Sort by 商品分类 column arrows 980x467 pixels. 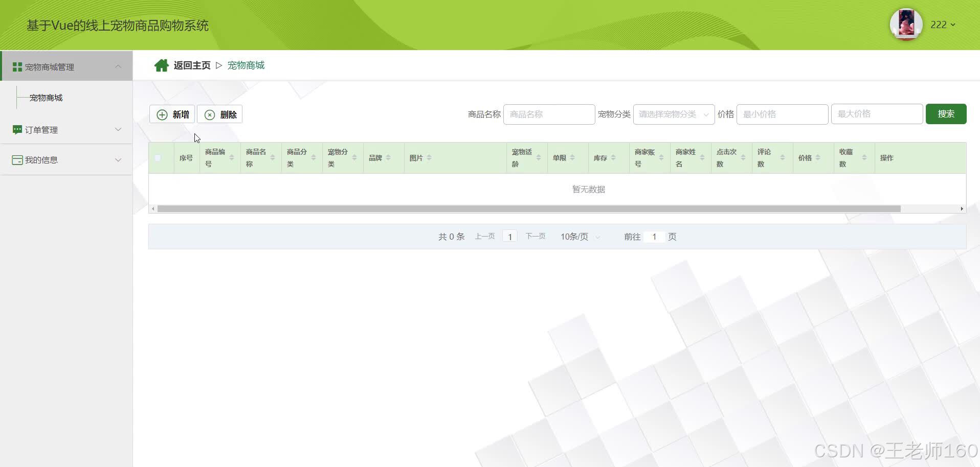pos(314,158)
